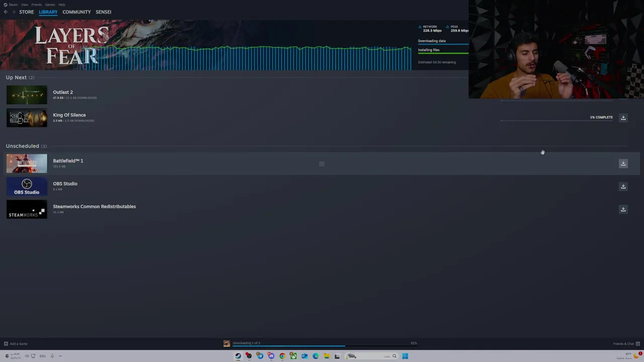Open File Explorer from the taskbar
This screenshot has height=362, width=644.
click(327, 356)
